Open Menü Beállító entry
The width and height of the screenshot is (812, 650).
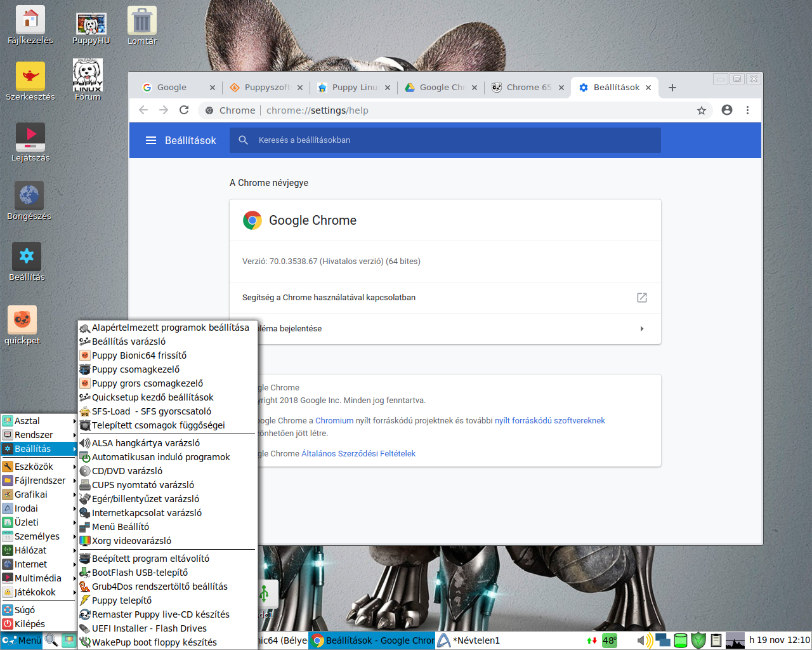(167, 527)
